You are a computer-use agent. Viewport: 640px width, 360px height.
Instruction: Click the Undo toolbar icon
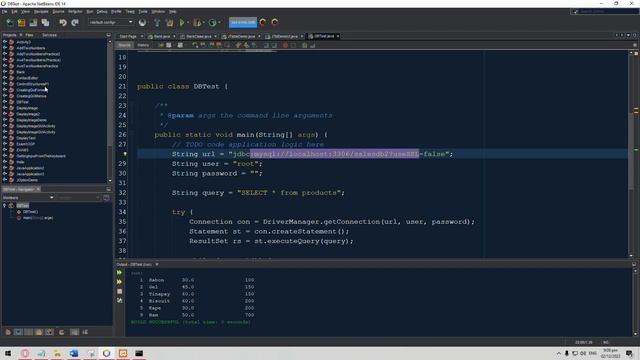[x=63, y=22]
